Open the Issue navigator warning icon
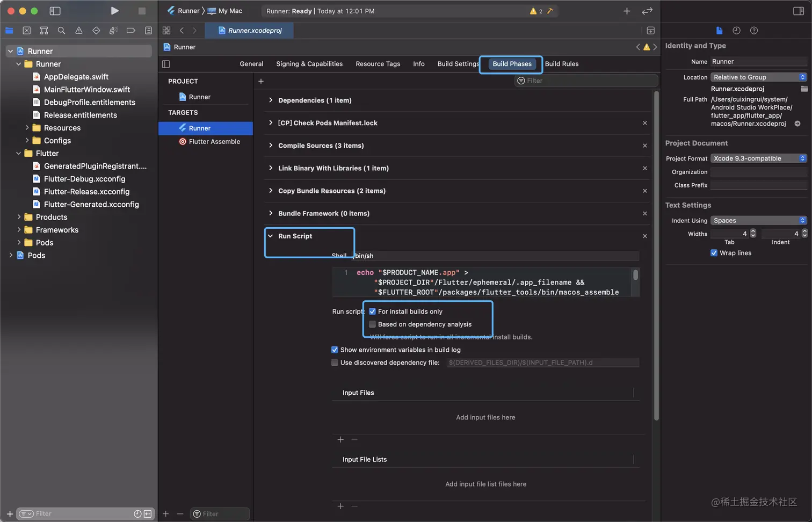812x522 pixels. [x=79, y=31]
